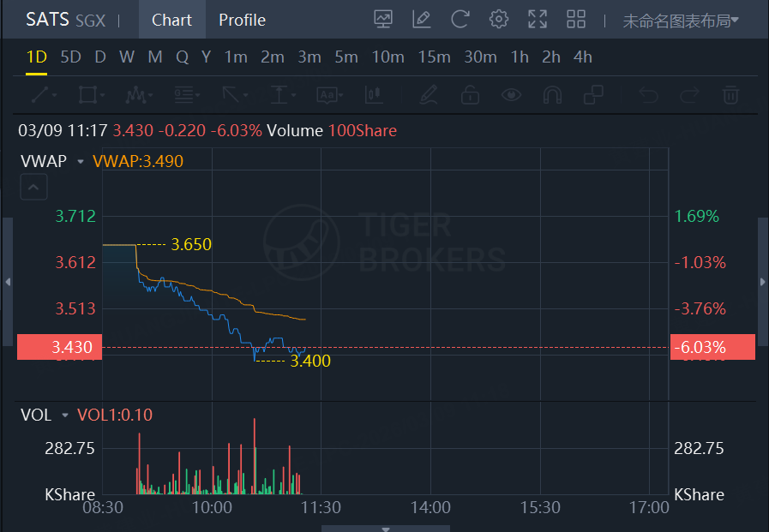Toggle the lock drawings icon
This screenshot has height=532, width=769.
tap(470, 94)
